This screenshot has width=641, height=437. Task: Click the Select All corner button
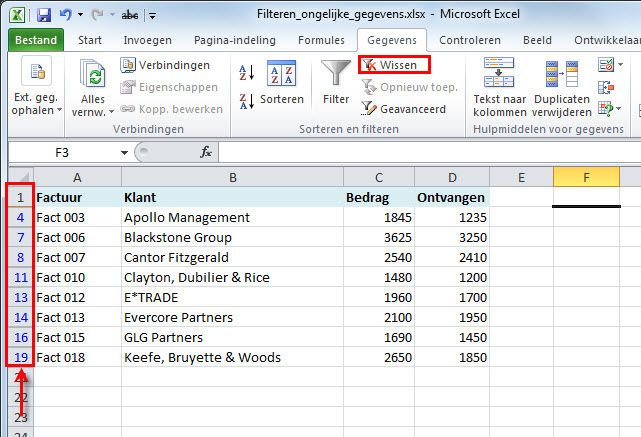pos(21,177)
